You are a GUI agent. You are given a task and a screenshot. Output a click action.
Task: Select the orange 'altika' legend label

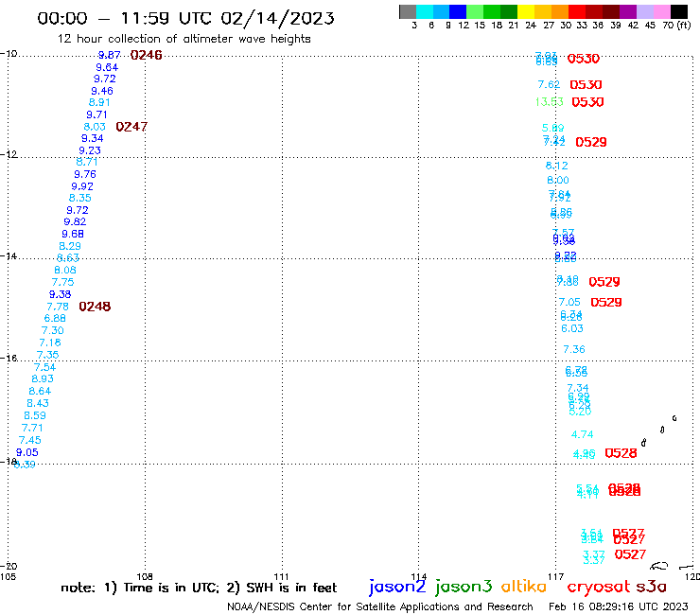point(523,587)
